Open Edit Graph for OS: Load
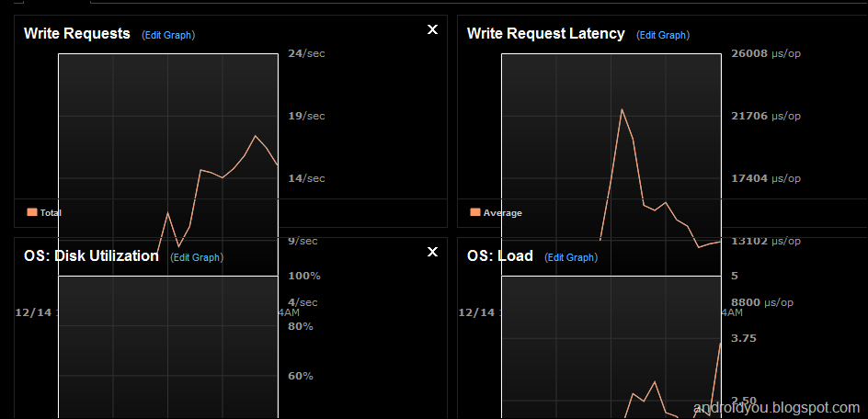The image size is (868, 419). click(x=571, y=257)
